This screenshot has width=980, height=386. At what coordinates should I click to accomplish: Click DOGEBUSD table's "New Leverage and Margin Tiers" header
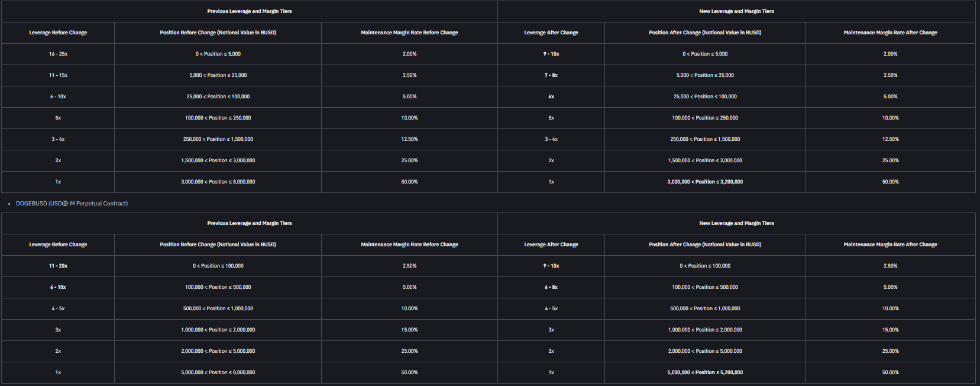coord(736,223)
